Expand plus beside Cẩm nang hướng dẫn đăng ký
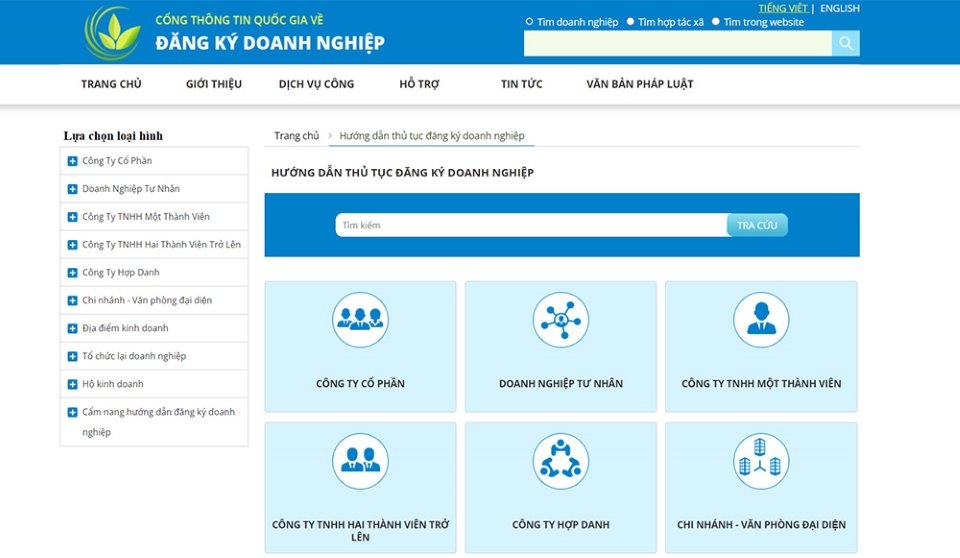 pyautogui.click(x=72, y=412)
